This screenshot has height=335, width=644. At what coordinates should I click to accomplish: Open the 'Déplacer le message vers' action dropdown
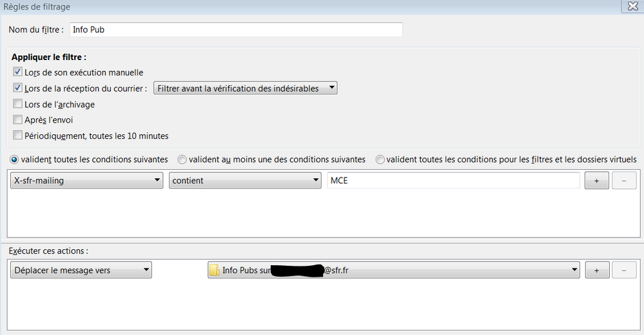pos(81,271)
